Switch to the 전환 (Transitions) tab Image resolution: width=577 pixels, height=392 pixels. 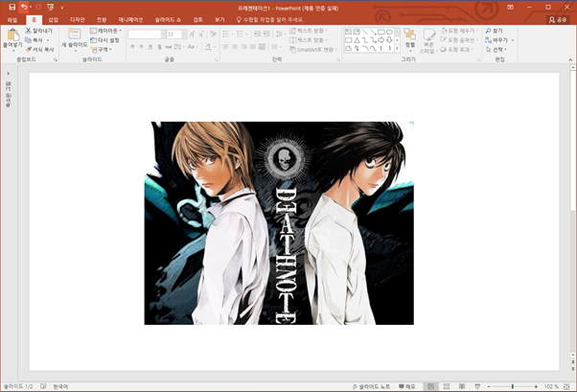click(102, 19)
